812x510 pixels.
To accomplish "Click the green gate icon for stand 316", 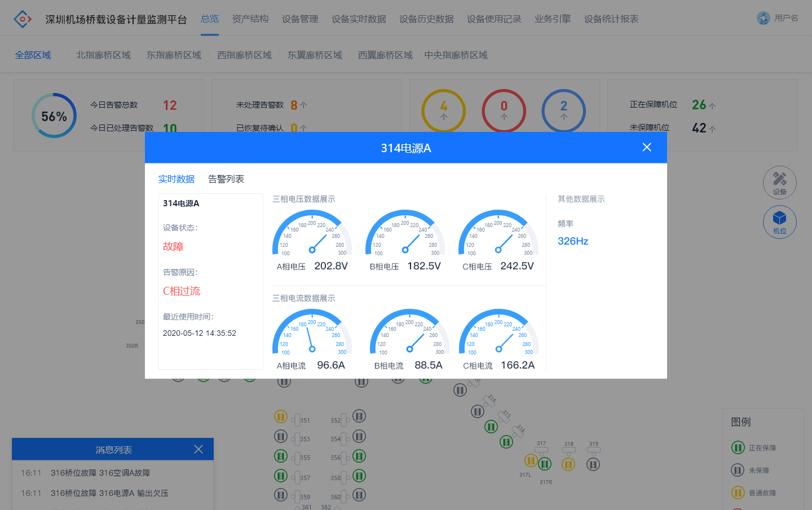I will tap(506, 442).
